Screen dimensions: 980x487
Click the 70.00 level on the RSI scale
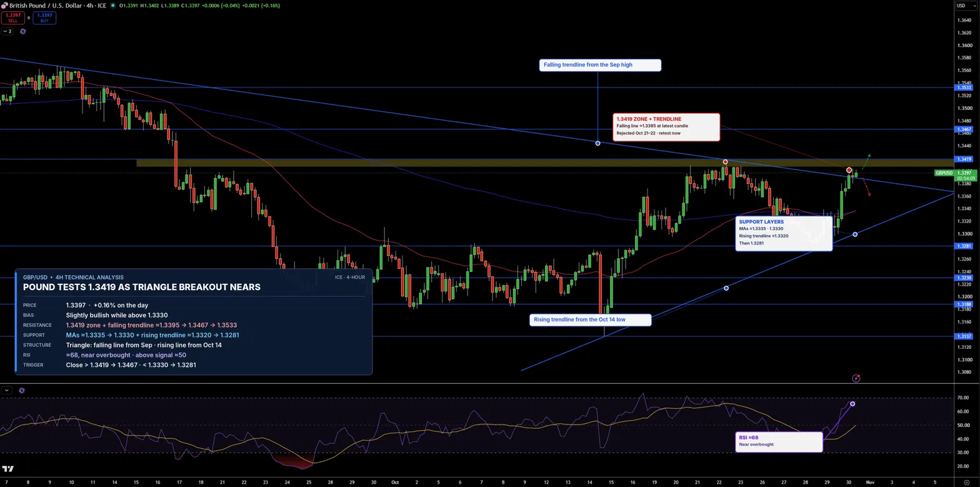click(962, 398)
